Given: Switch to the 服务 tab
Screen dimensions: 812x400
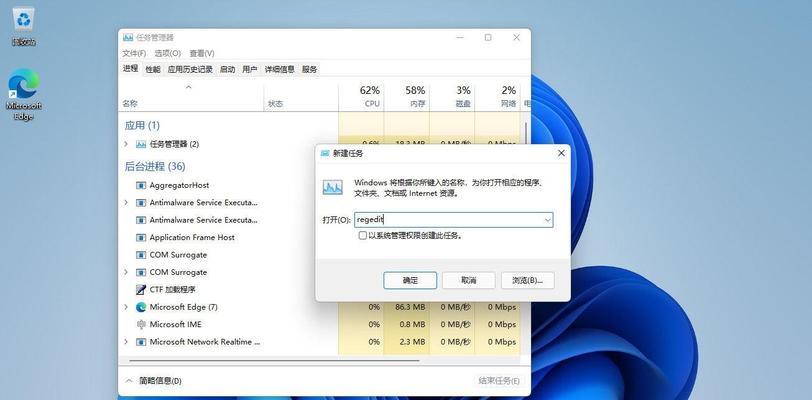Looking at the screenshot, I should pos(309,69).
